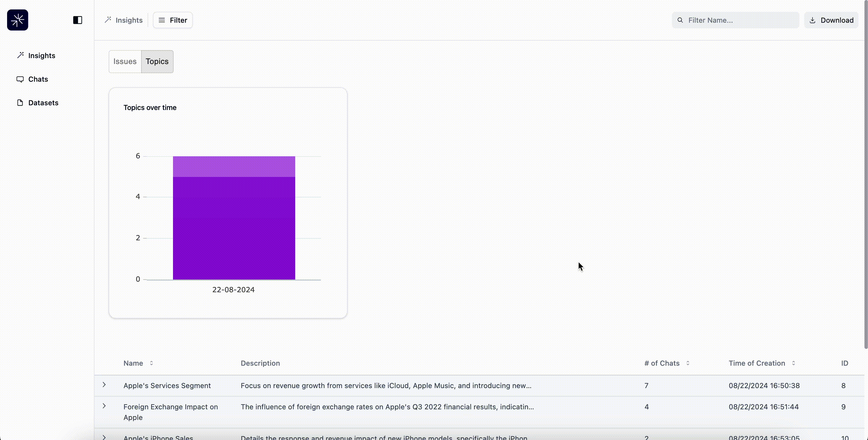
Task: Select the Topics tab
Action: coord(157,61)
